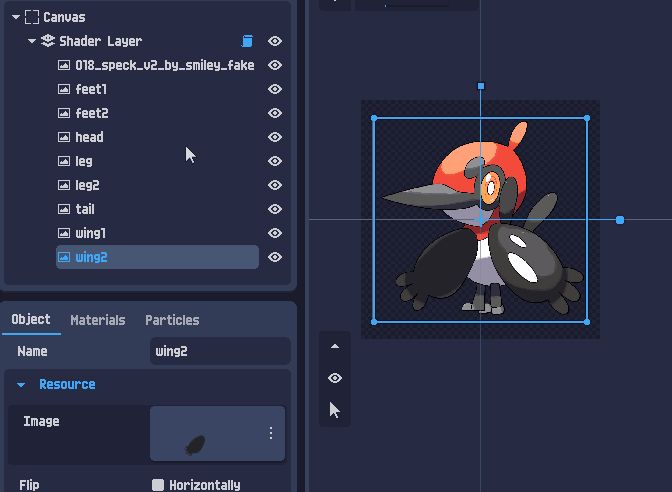Hide the 018_speck_v2_by_smiley_fake layer
The width and height of the screenshot is (672, 492).
pyautogui.click(x=275, y=65)
